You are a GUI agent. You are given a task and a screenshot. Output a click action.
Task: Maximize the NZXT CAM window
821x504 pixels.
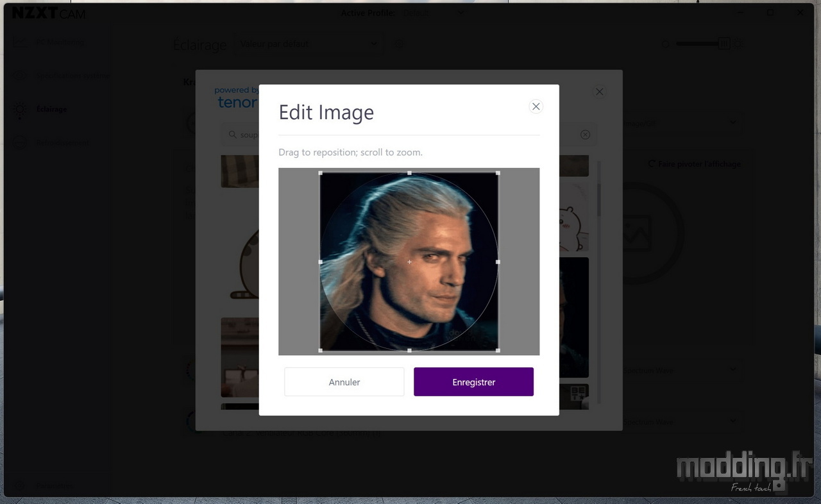click(770, 12)
